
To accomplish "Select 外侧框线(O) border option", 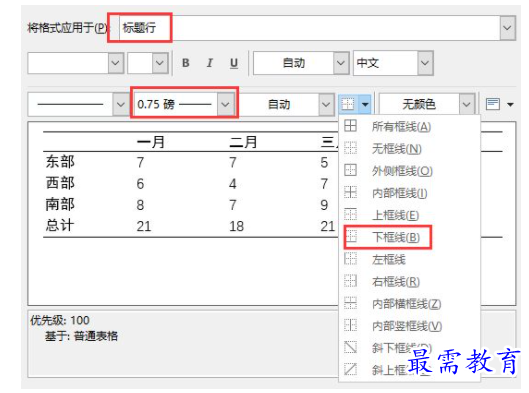I will point(409,171).
